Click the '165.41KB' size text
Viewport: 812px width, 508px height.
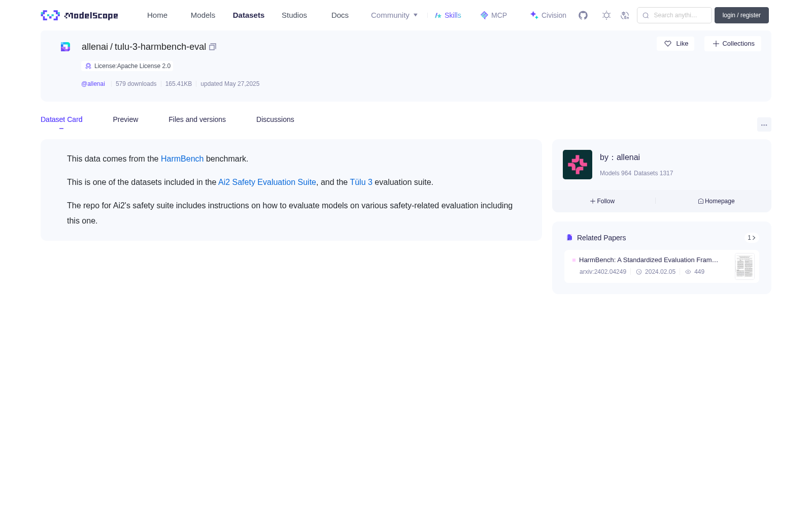click(179, 84)
